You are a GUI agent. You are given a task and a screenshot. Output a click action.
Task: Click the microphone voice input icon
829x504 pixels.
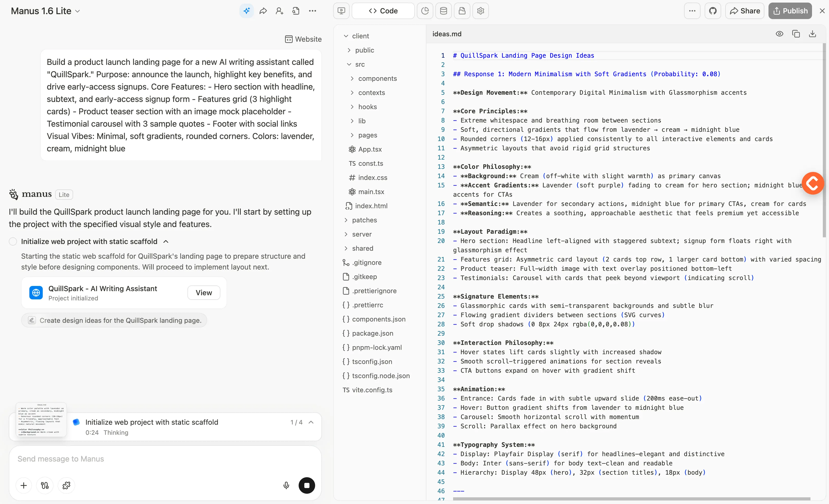pyautogui.click(x=286, y=485)
